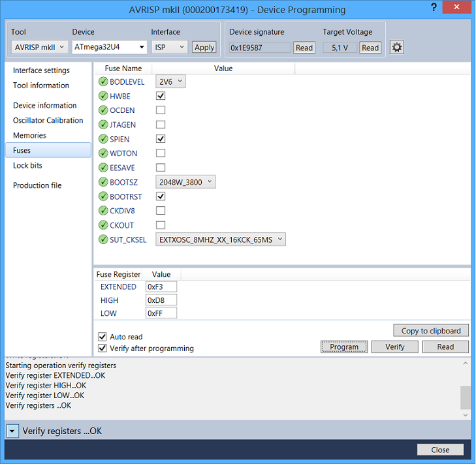Image resolution: width=476 pixels, height=464 pixels.
Task: Enable the EESAVE fuse checkbox
Action: (x=161, y=168)
